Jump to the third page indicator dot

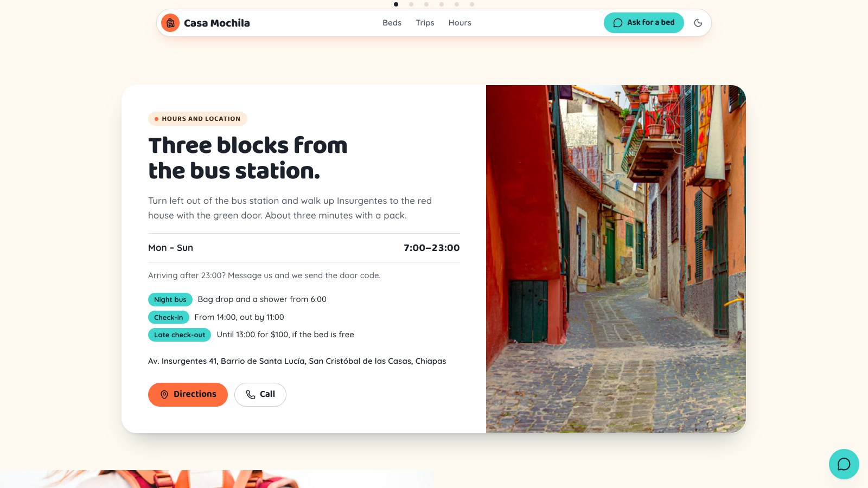click(x=426, y=4)
